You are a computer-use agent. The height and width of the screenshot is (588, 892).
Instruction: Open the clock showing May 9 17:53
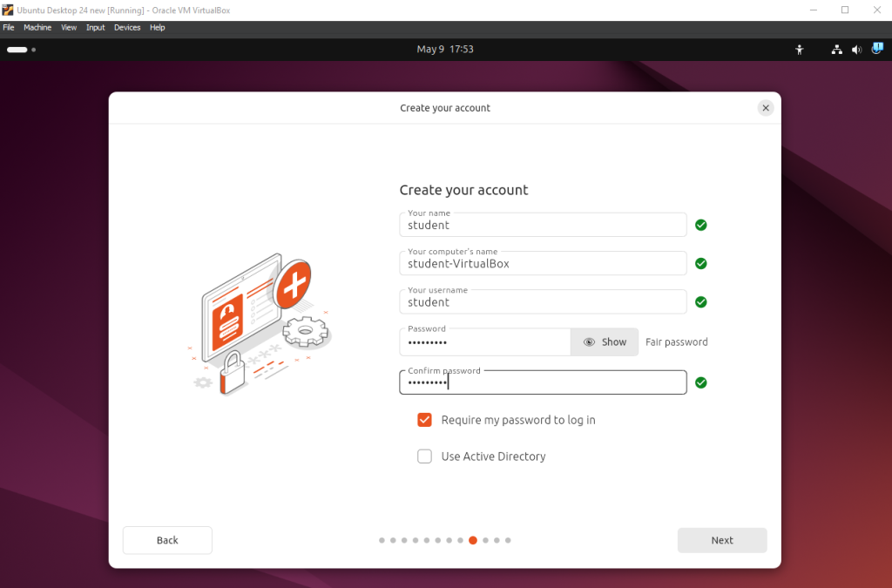(x=445, y=50)
